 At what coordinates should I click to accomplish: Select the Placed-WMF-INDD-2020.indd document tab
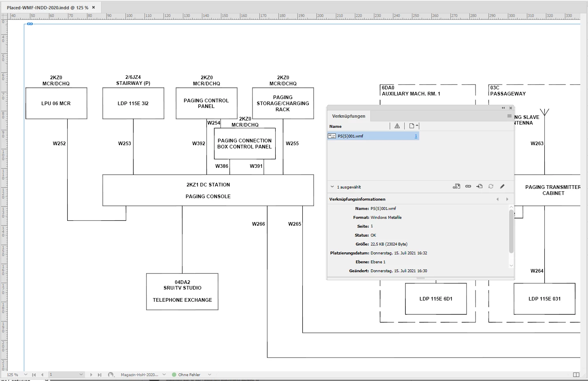tap(47, 8)
